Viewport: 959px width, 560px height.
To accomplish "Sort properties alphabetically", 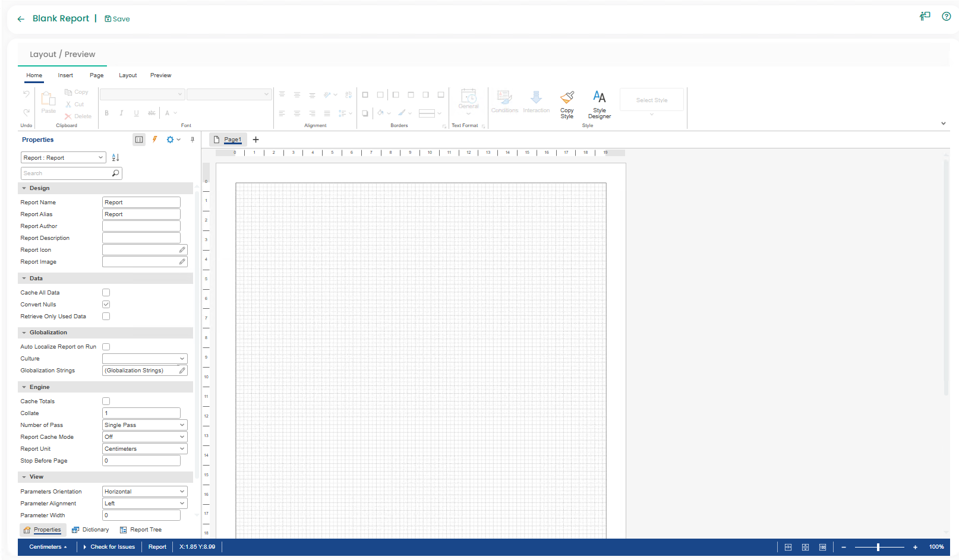I will (x=116, y=157).
